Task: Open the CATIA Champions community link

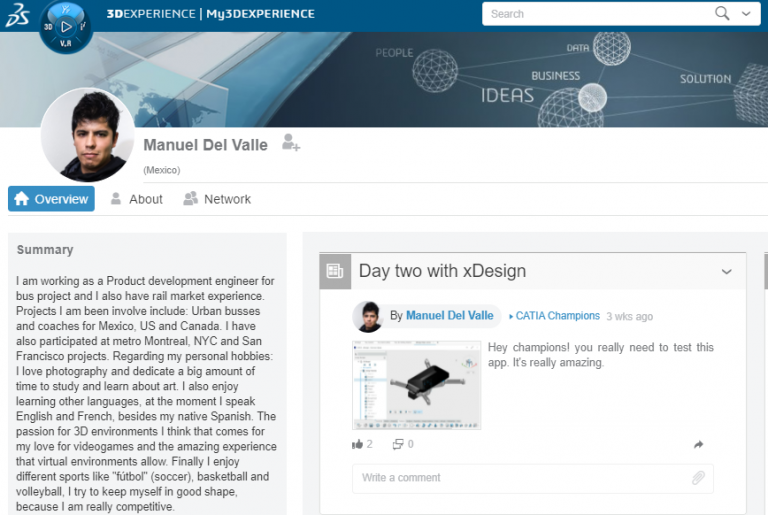Action: 557,316
